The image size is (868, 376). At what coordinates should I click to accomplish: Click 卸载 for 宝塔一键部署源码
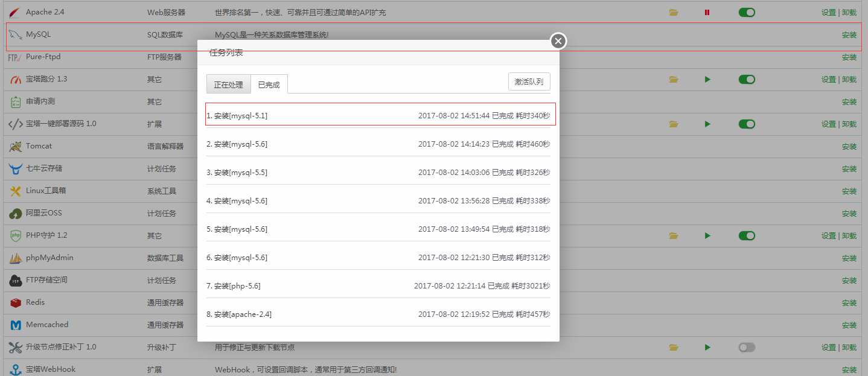click(x=849, y=124)
